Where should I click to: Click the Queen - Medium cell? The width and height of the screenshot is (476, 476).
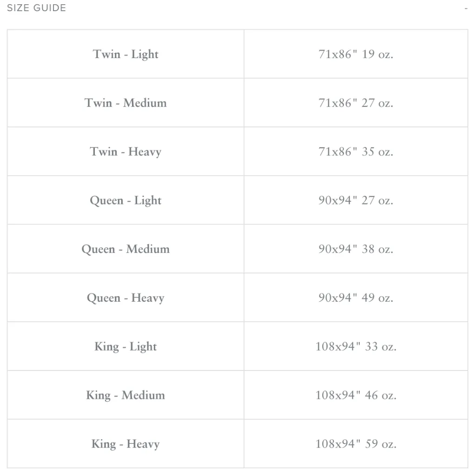pyautogui.click(x=126, y=249)
